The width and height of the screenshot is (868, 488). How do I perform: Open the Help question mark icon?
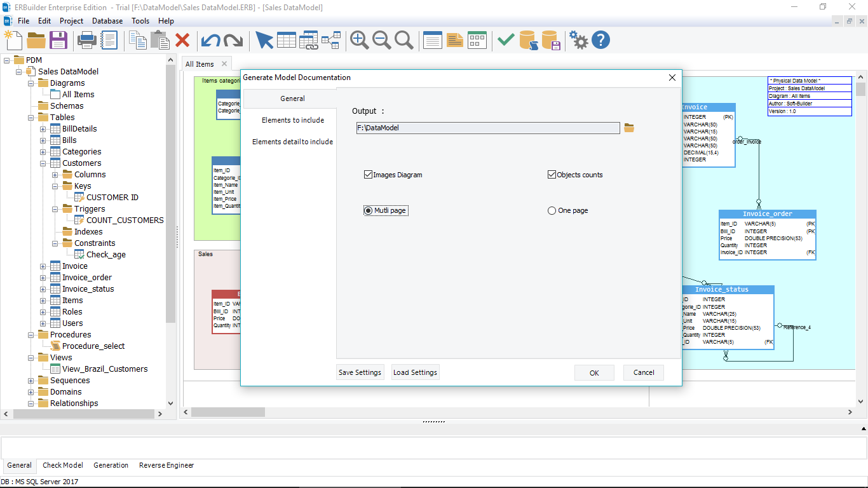(600, 39)
